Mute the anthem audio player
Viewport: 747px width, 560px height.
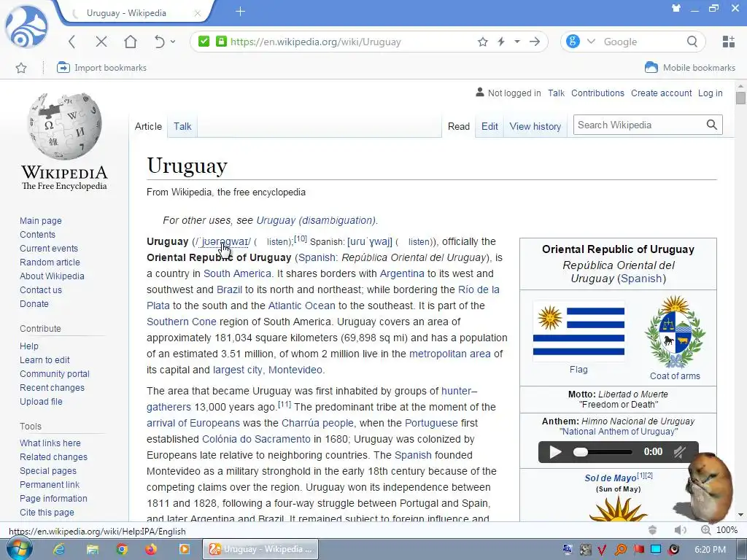[x=680, y=451]
